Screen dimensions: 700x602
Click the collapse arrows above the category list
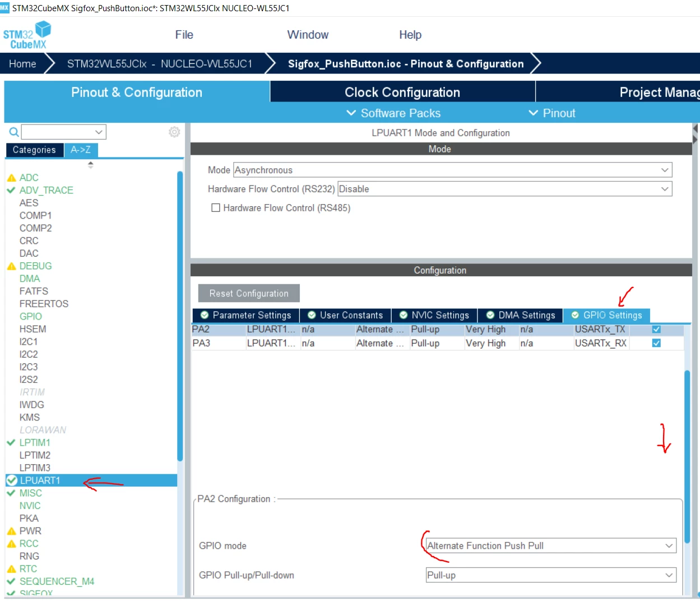pos(91,165)
